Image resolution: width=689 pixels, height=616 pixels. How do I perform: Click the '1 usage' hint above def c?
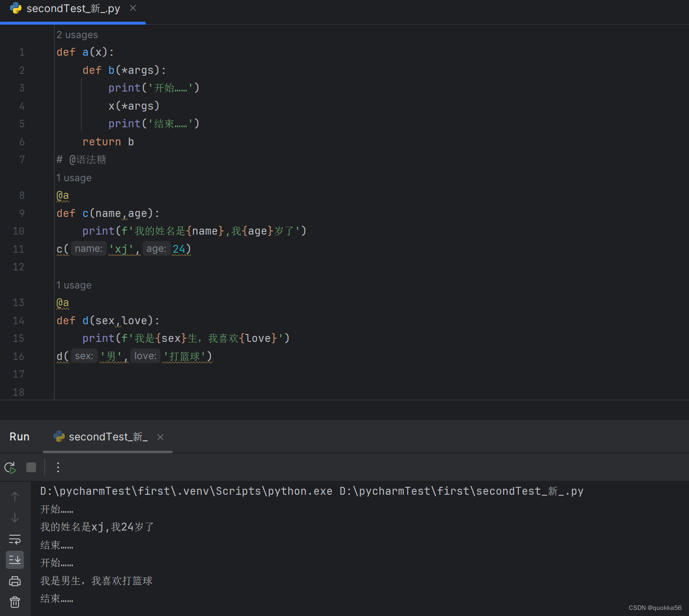(x=74, y=178)
